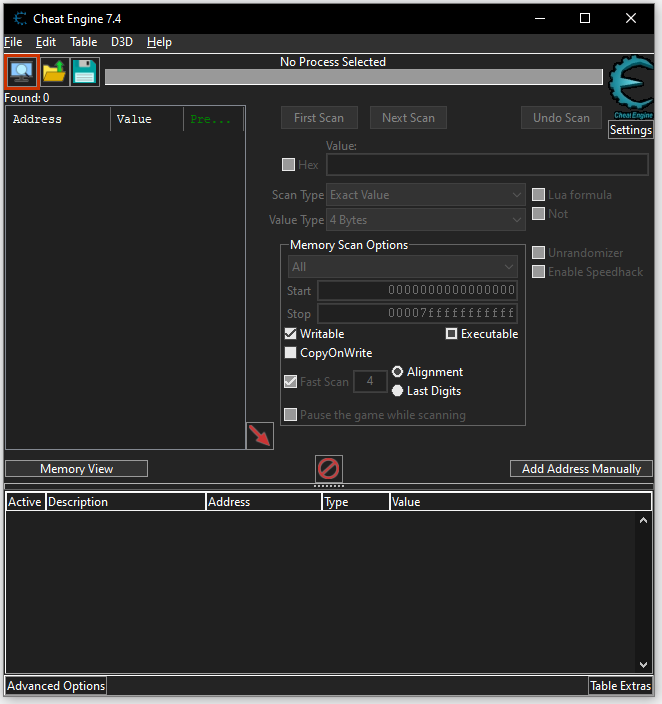Screen dimensions: 662x704
Task: Open Settings below the logo
Action: click(x=631, y=130)
